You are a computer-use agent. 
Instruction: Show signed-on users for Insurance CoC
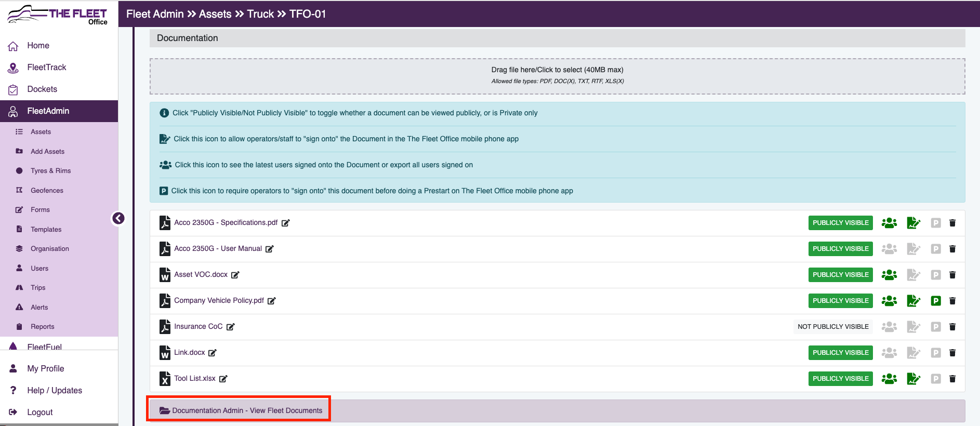[889, 327]
